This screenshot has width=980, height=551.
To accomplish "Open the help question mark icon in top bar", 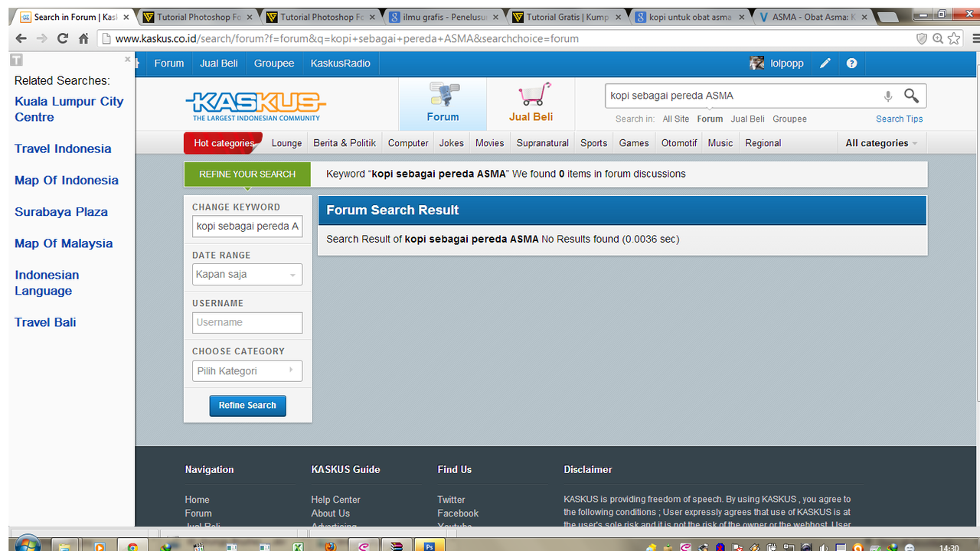I will (x=851, y=64).
